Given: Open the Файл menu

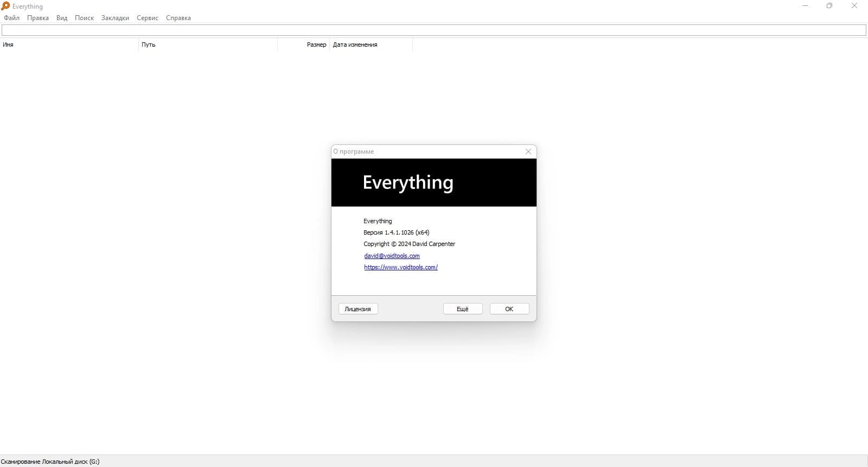Looking at the screenshot, I should 11,18.
